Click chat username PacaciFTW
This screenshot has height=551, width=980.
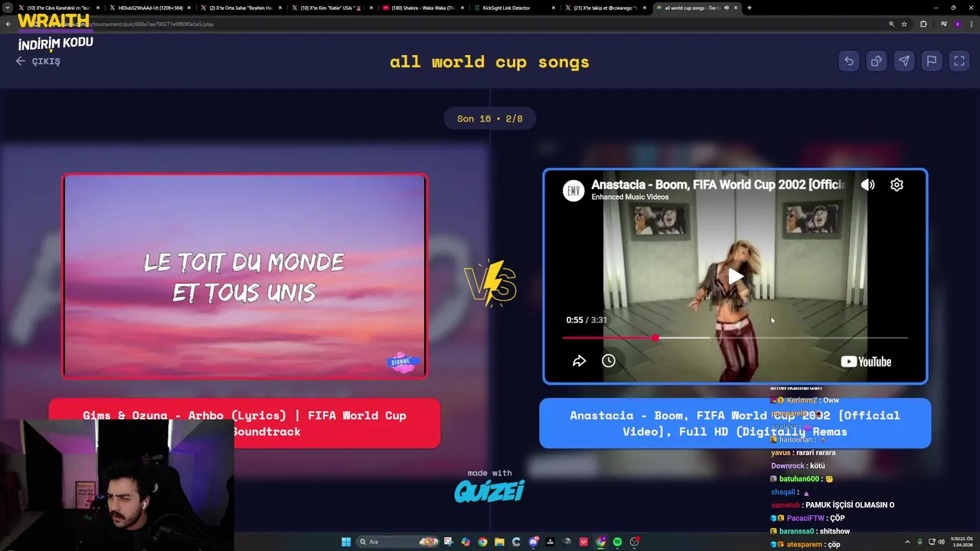click(x=806, y=518)
